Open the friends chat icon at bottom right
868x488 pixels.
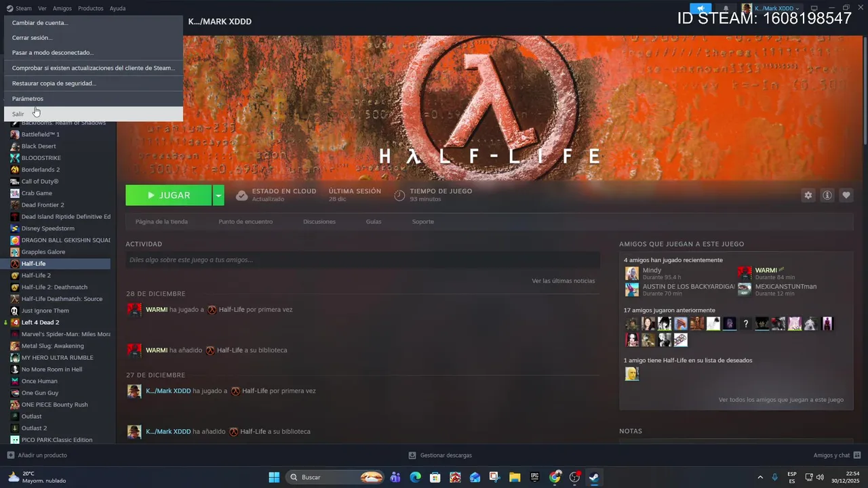857,455
